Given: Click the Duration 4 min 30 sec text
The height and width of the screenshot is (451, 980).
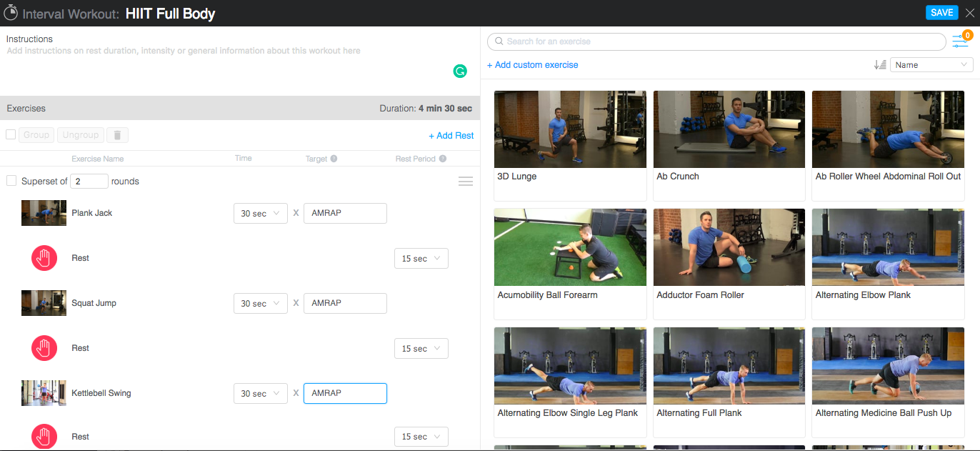Looking at the screenshot, I should (426, 109).
